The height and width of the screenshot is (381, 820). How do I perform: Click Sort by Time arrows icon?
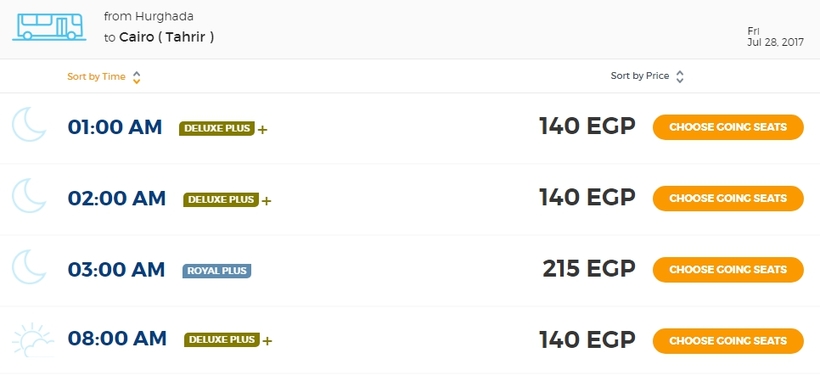coord(136,77)
